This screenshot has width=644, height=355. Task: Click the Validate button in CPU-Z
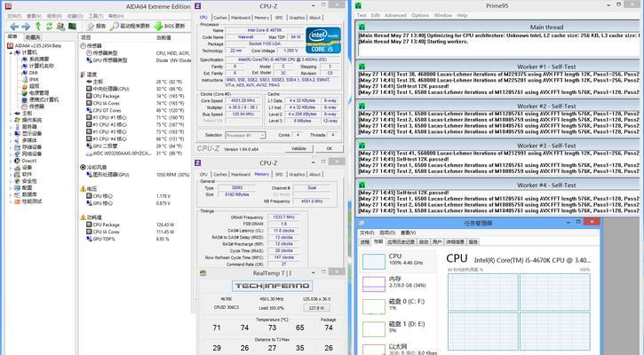pyautogui.click(x=298, y=148)
